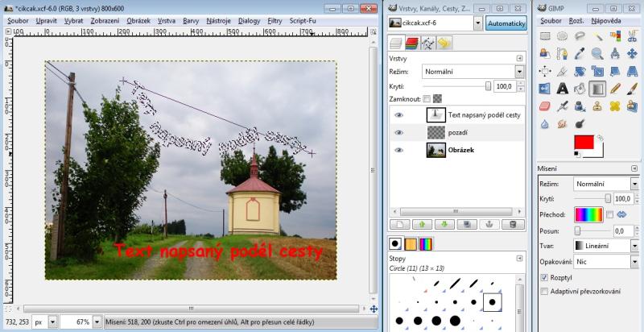Image resolution: width=644 pixels, height=332 pixels.
Task: Open the zoom percentage dropdown
Action: click(97, 322)
